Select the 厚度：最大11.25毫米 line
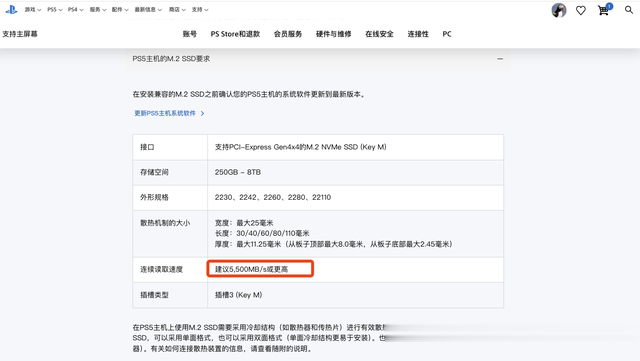Screen dimensions: 640x361 click(333, 244)
